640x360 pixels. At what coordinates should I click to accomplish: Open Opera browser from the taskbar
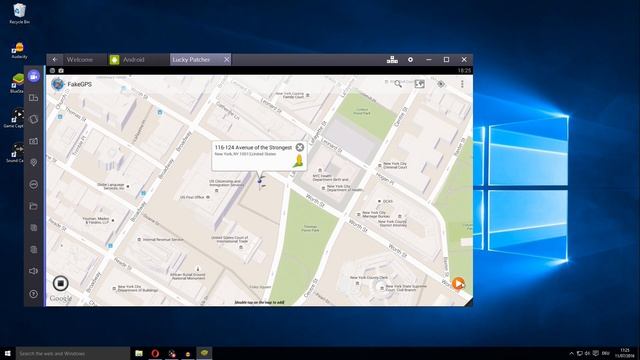[x=155, y=353]
